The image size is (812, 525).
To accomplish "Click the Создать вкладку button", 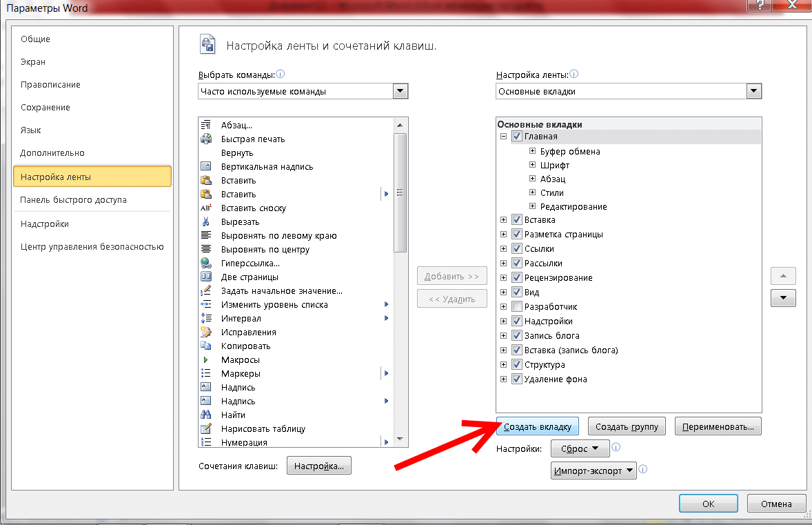I will (538, 426).
